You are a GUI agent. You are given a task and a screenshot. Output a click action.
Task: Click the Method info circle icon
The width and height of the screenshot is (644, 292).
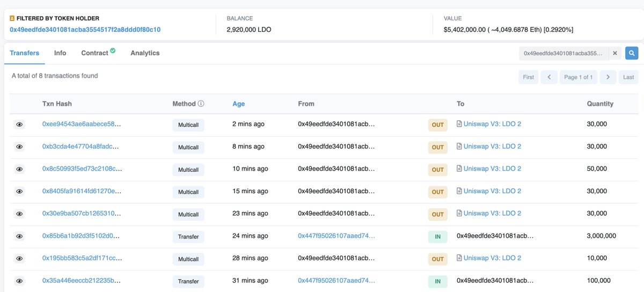(201, 104)
